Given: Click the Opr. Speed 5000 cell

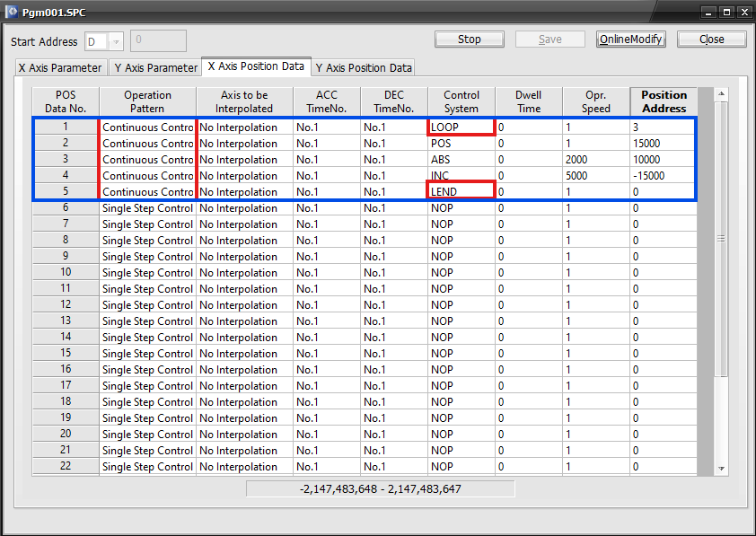Looking at the screenshot, I should click(596, 176).
